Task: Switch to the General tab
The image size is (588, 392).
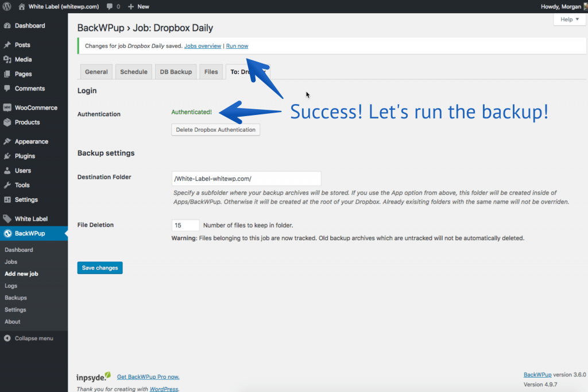Action: pos(96,72)
